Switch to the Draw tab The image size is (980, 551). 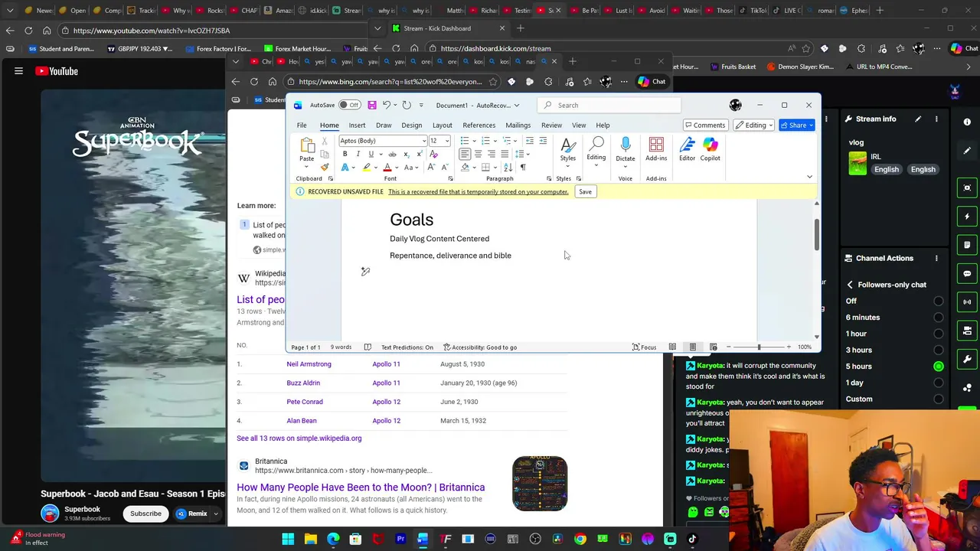pos(384,125)
